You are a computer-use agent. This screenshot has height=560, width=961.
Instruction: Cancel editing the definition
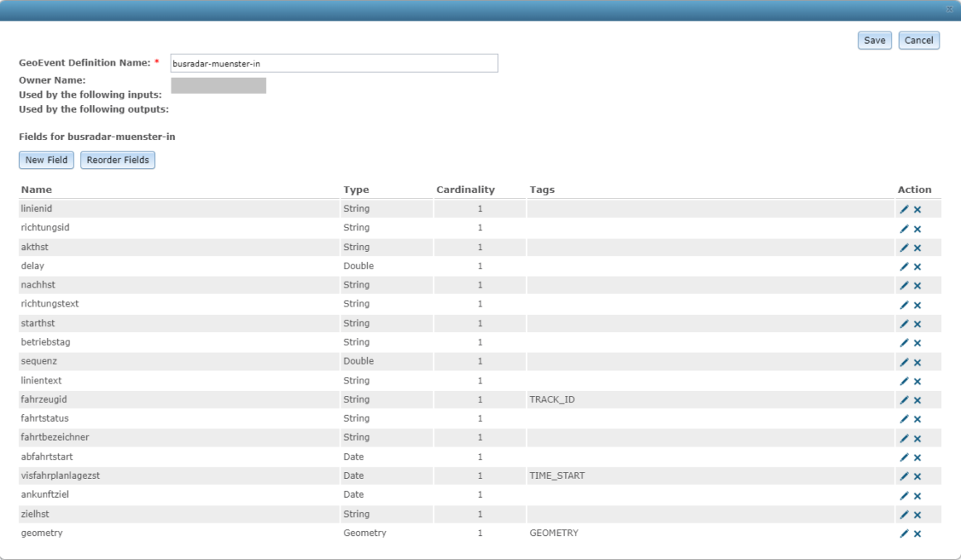[x=919, y=41]
